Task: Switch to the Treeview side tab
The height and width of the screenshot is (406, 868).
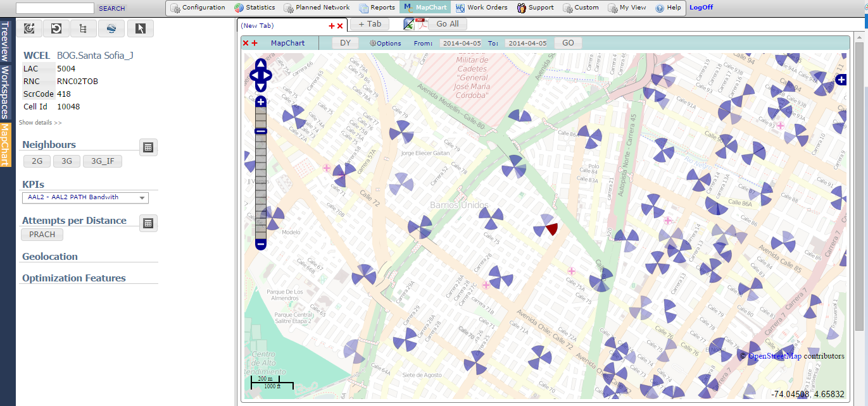Action: tap(5, 42)
